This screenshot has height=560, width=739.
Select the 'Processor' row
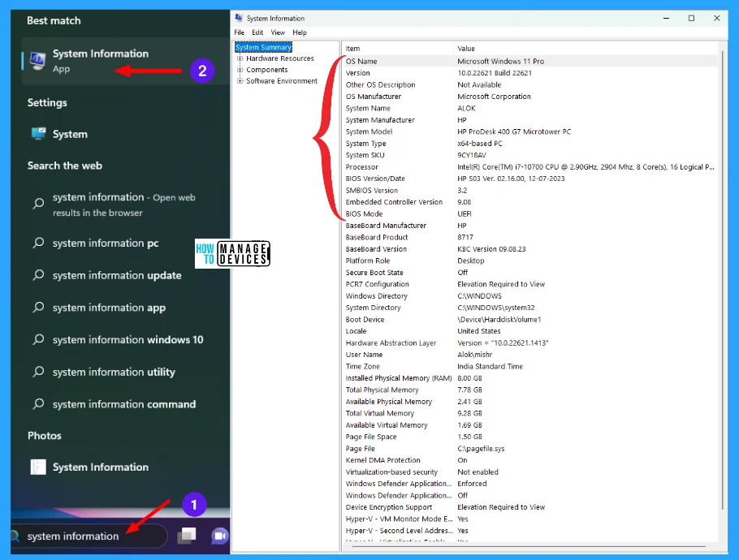pos(530,166)
